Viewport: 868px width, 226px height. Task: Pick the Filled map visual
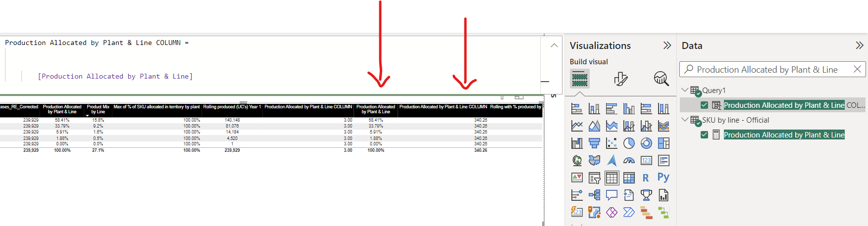[594, 160]
